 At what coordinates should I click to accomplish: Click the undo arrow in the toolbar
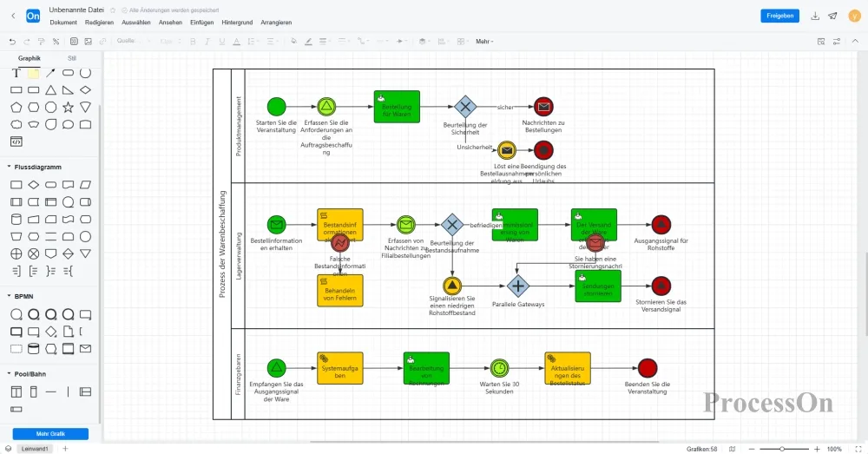[12, 41]
